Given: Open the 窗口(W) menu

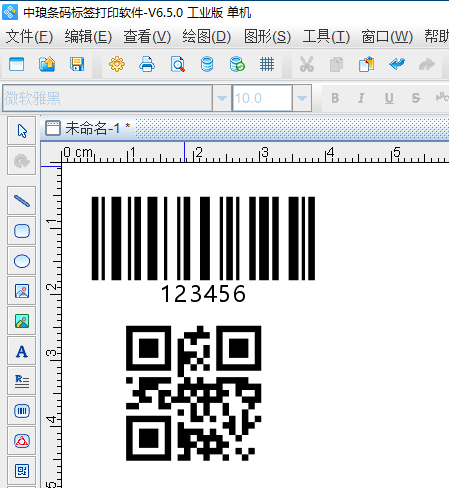Looking at the screenshot, I should click(x=387, y=36).
